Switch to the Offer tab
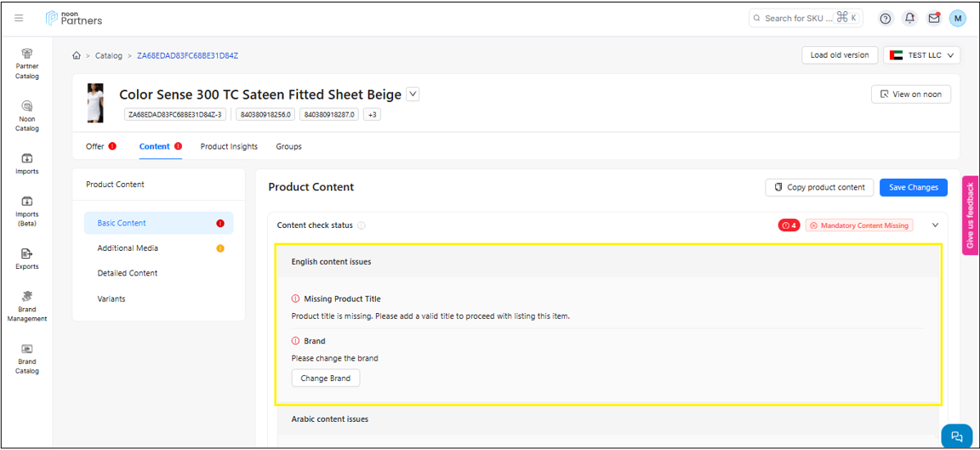980x450 pixels. pos(95,146)
